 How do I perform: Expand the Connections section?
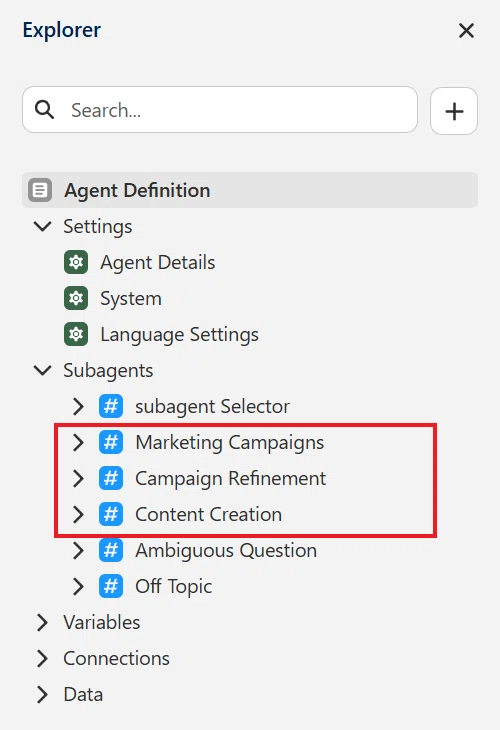(43, 658)
